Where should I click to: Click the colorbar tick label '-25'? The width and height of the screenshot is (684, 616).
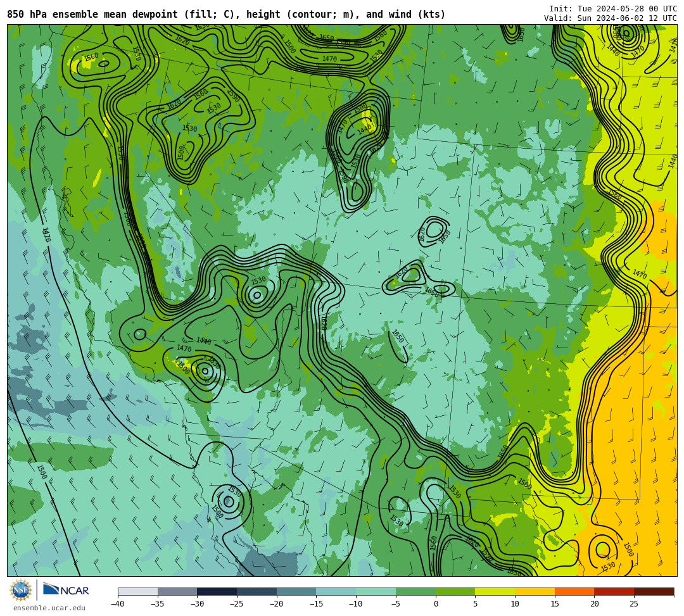coord(236,604)
